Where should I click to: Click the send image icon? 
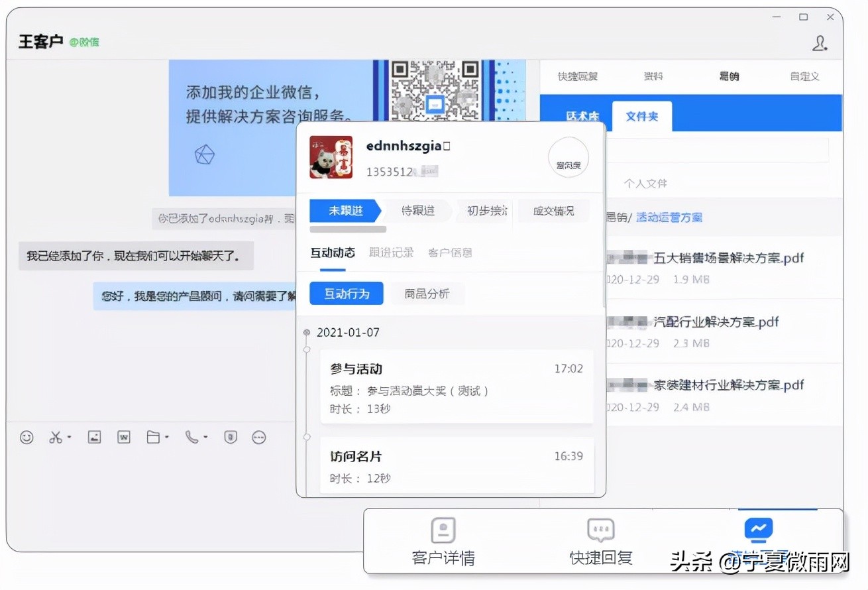[94, 437]
